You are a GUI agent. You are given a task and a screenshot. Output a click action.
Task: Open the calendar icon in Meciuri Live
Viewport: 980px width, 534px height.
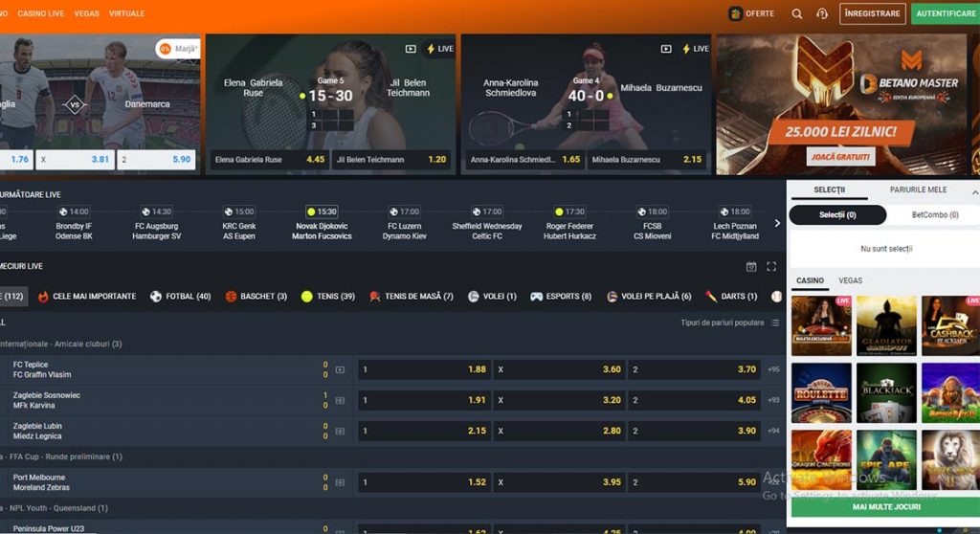(751, 266)
